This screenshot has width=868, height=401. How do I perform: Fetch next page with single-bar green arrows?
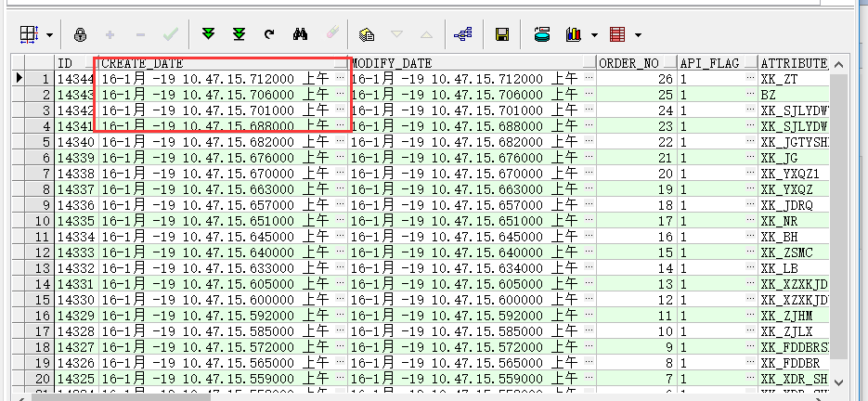tap(208, 34)
